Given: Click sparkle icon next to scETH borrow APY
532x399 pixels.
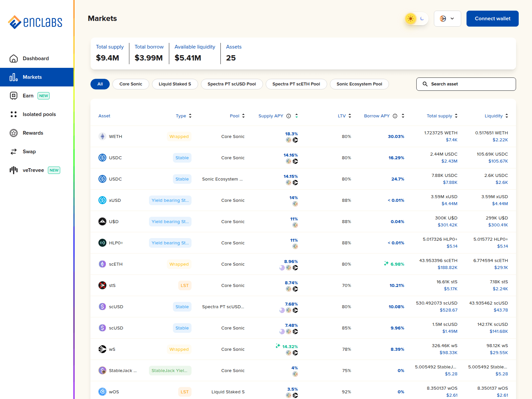Looking at the screenshot, I should [386, 263].
